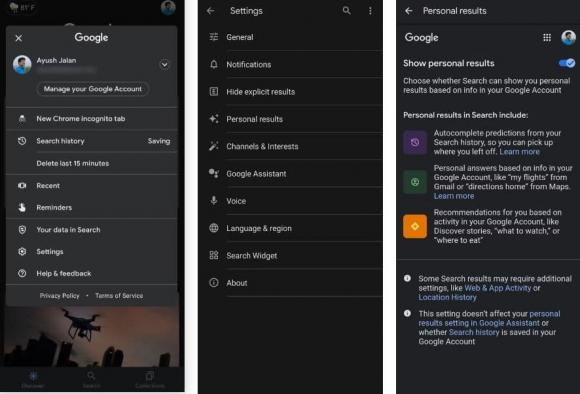This screenshot has width=580, height=394.
Task: Tap the profile avatar beside apps grid
Action: 568,37
